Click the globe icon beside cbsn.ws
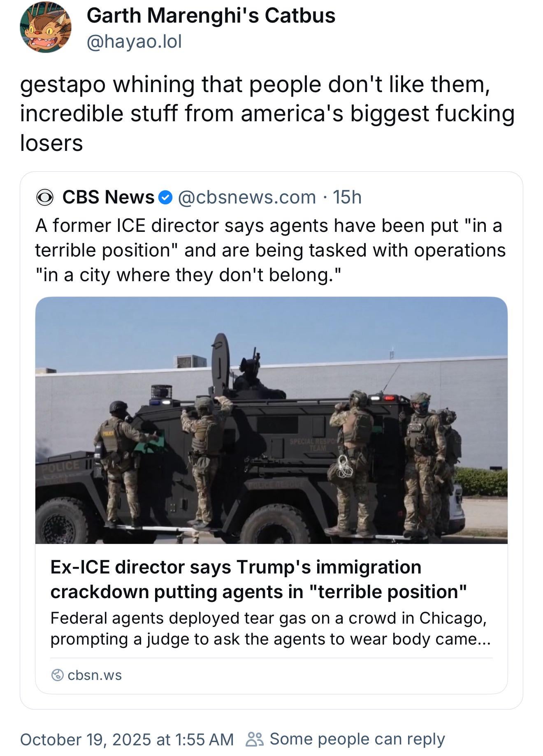The image size is (543, 756). (58, 675)
